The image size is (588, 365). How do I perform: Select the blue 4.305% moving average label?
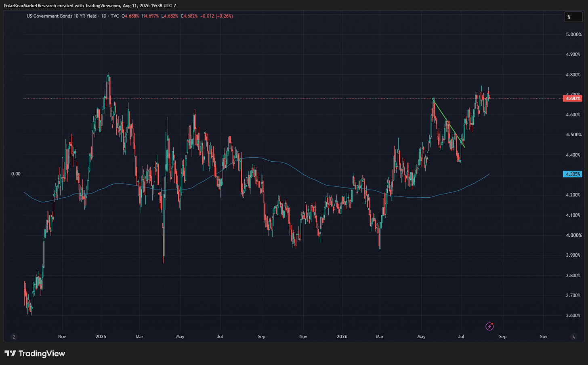573,174
